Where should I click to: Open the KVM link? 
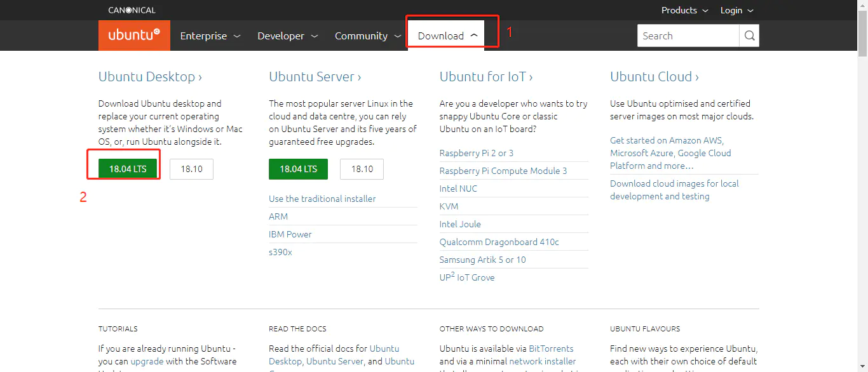[x=449, y=206]
